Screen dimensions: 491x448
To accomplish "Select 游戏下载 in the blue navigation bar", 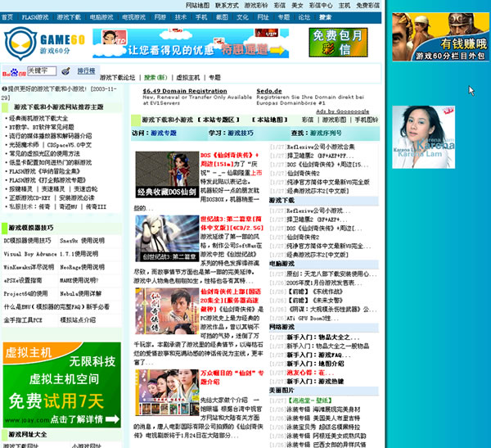I will tap(69, 17).
